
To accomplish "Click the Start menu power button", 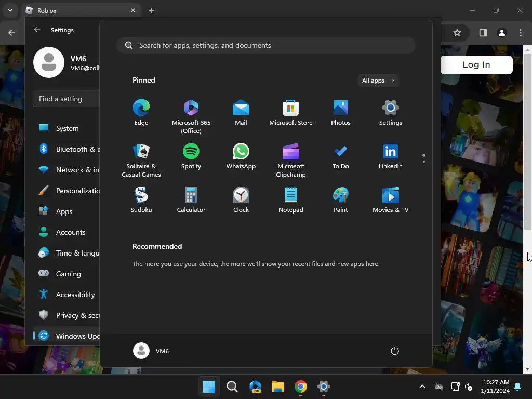I will [x=395, y=351].
